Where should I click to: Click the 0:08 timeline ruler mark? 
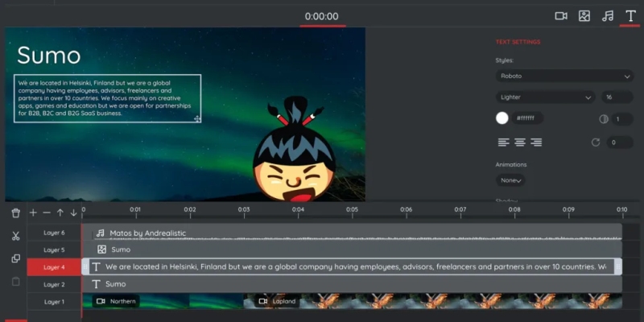514,210
